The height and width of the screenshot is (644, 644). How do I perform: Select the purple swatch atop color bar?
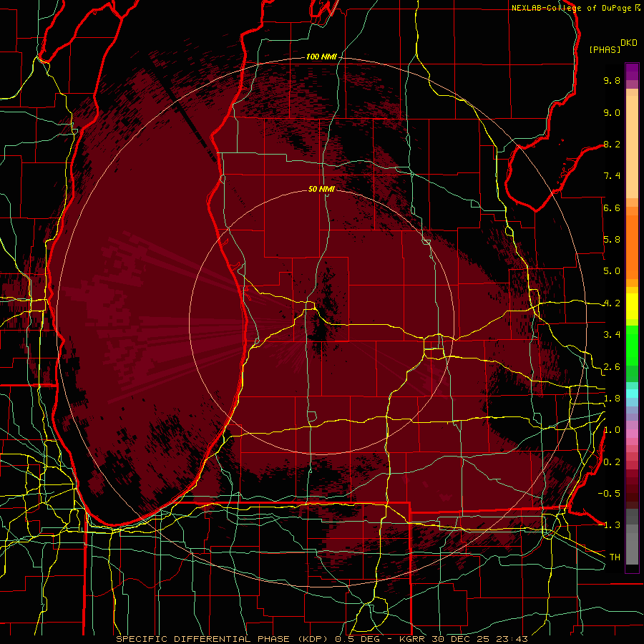(x=632, y=72)
